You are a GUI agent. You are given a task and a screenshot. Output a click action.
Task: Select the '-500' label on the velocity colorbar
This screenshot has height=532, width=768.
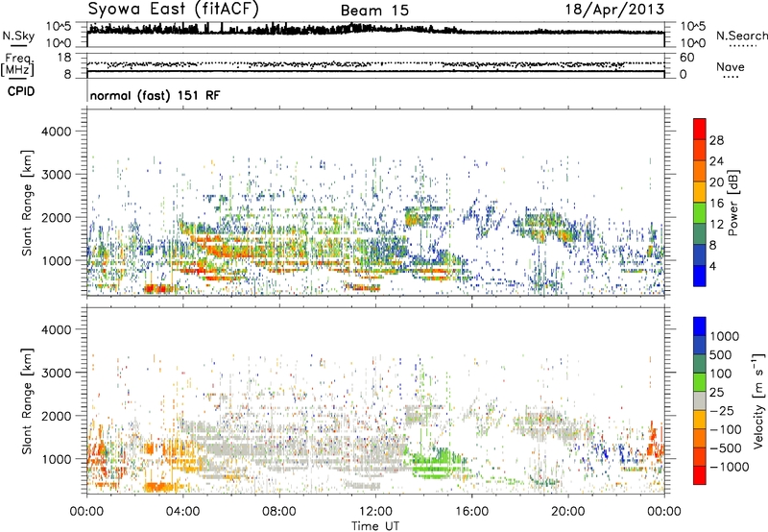(x=726, y=447)
